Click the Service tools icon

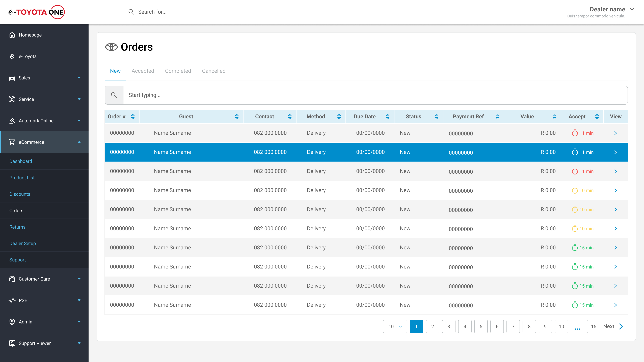[12, 99]
